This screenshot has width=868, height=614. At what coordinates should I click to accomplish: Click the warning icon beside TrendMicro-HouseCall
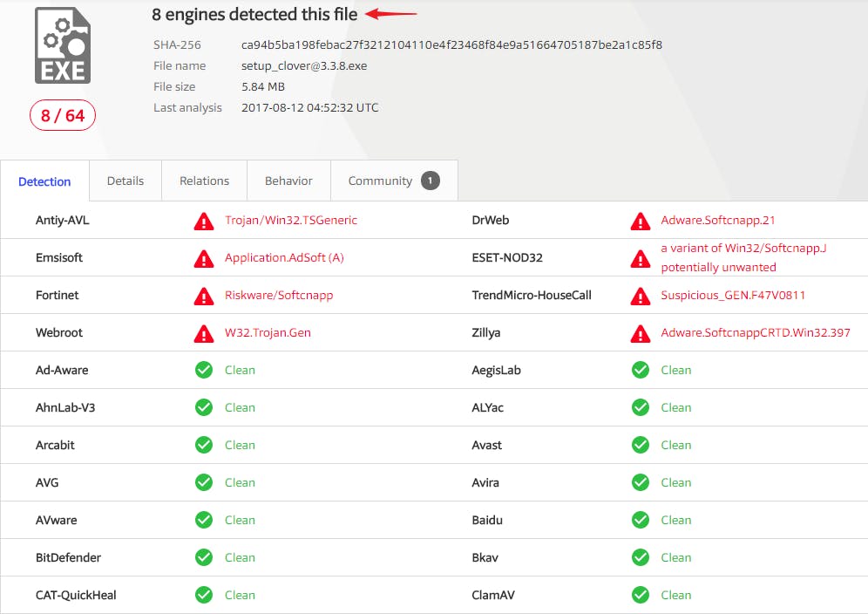coord(641,296)
